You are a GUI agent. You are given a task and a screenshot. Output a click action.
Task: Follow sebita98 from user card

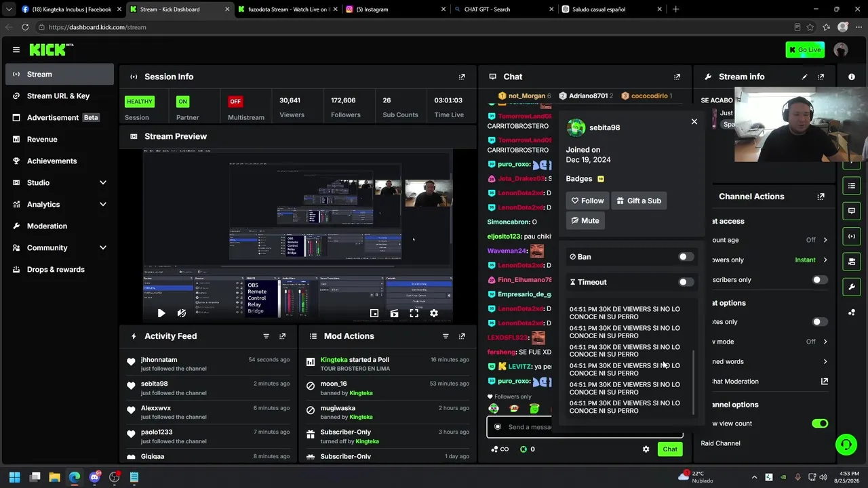pos(587,201)
